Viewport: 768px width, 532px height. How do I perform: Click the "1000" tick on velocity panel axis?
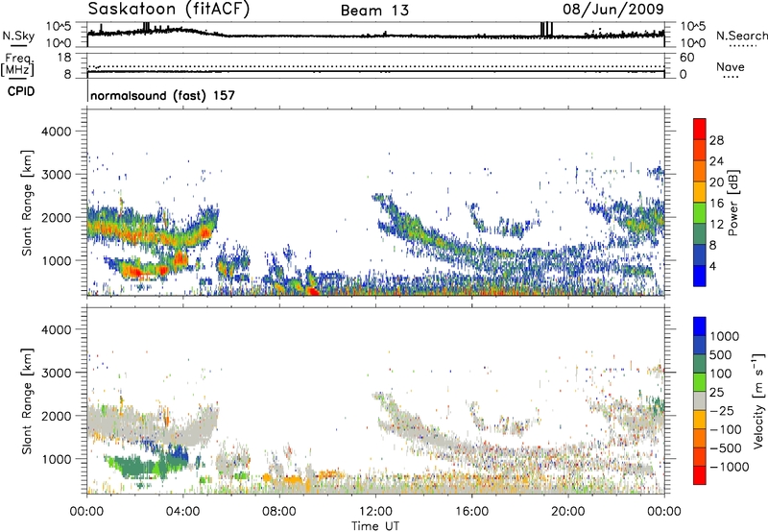click(56, 459)
